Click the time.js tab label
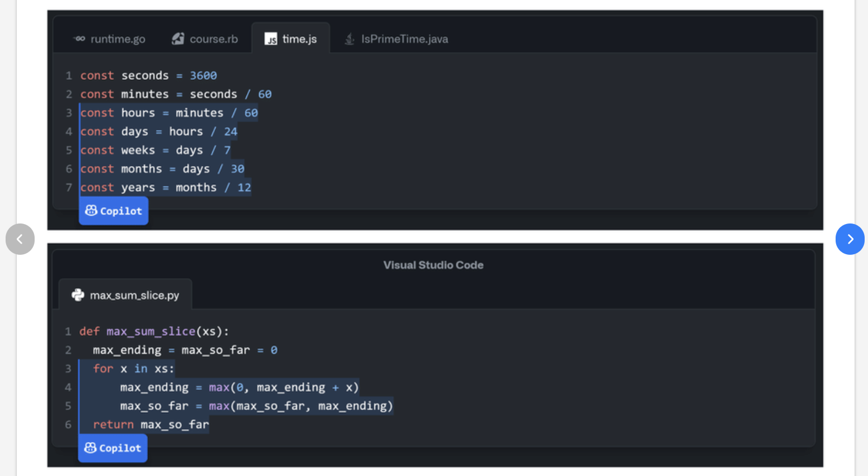 point(299,39)
